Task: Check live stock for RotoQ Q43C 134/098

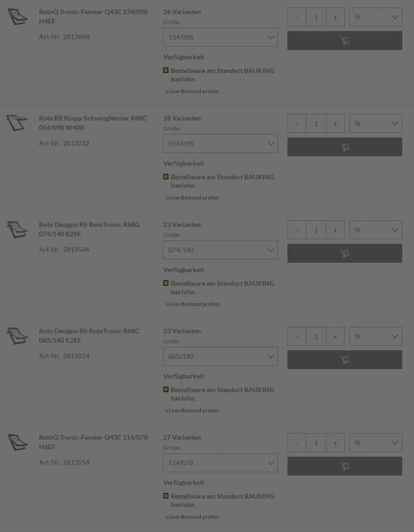Action: pyautogui.click(x=194, y=91)
